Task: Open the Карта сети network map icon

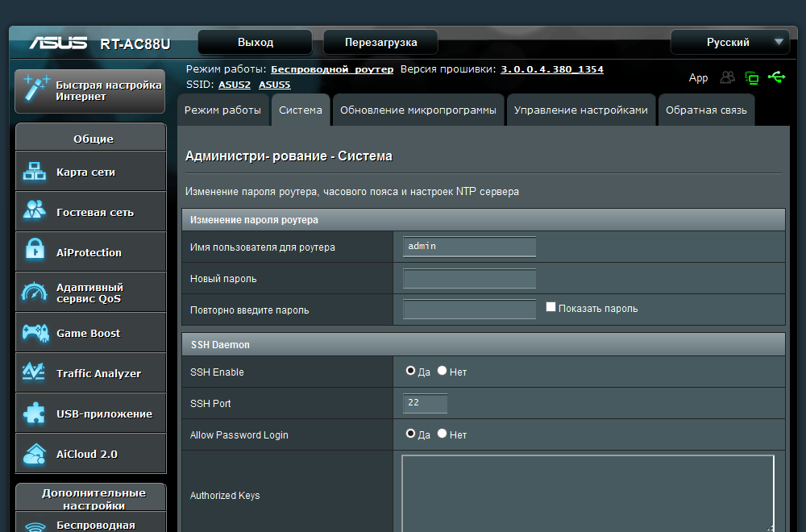Action: 35,172
